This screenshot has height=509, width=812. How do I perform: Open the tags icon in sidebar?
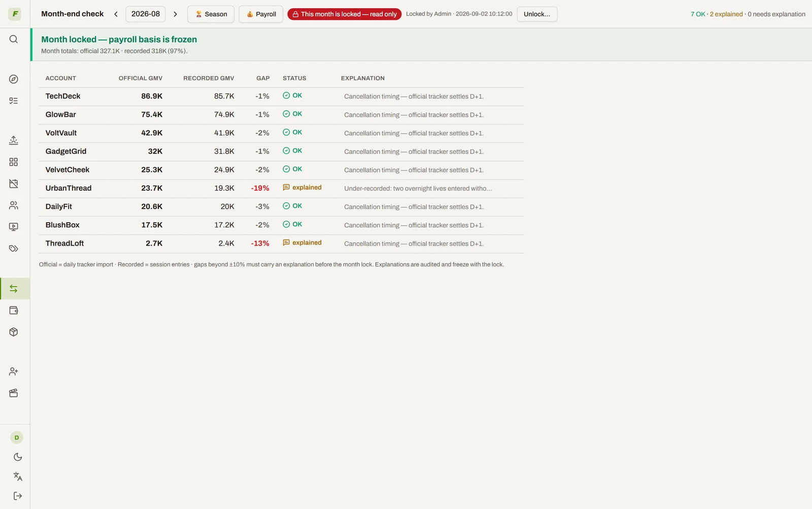coord(14,248)
